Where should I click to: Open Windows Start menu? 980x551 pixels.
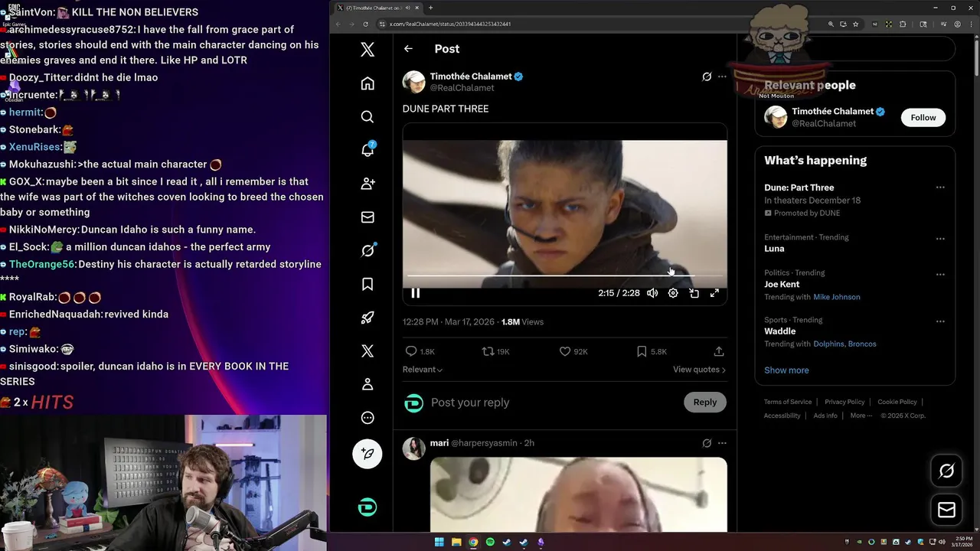point(439,543)
